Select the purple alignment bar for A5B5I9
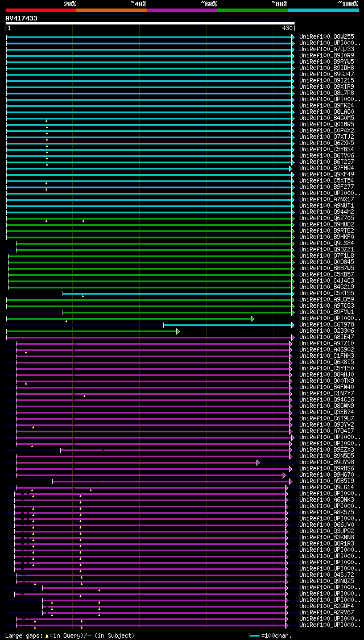This screenshot has height=640, width=364. tap(172, 482)
